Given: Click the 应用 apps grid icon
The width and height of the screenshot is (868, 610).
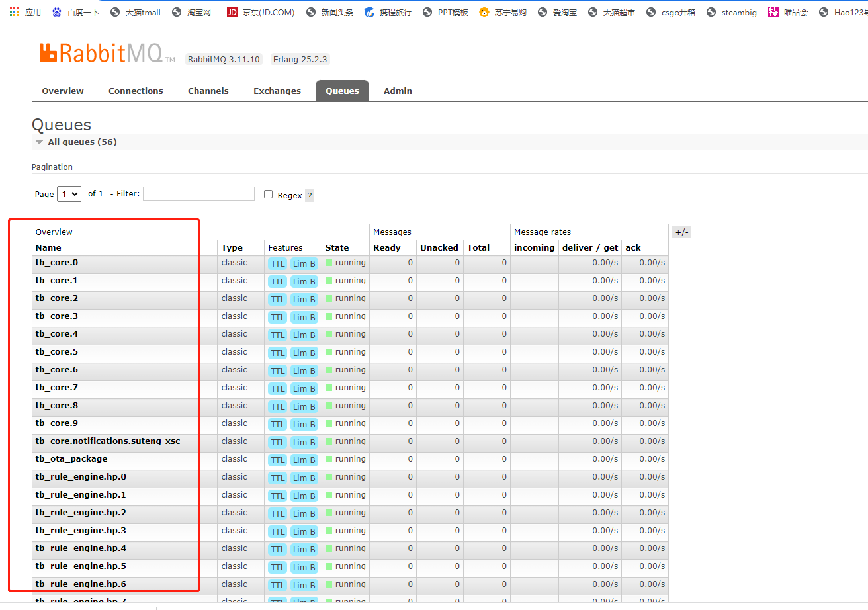Looking at the screenshot, I should [14, 11].
